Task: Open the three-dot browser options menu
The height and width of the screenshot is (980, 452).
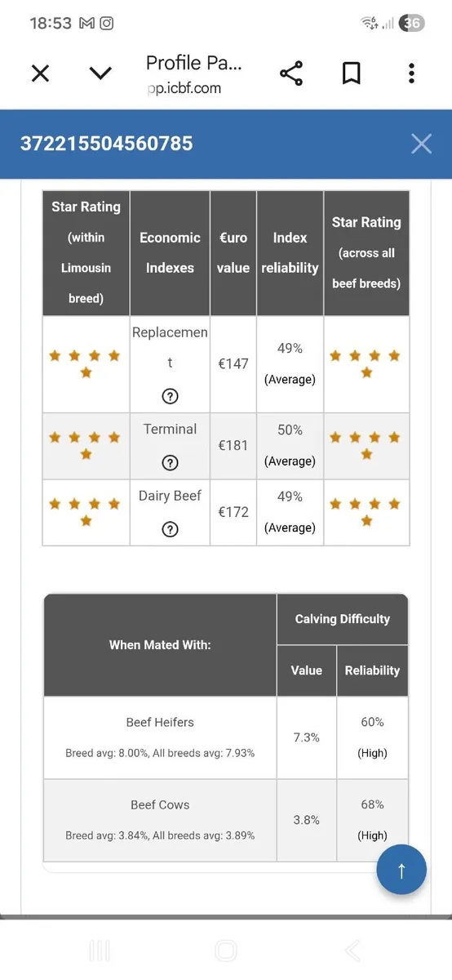Action: tap(411, 73)
